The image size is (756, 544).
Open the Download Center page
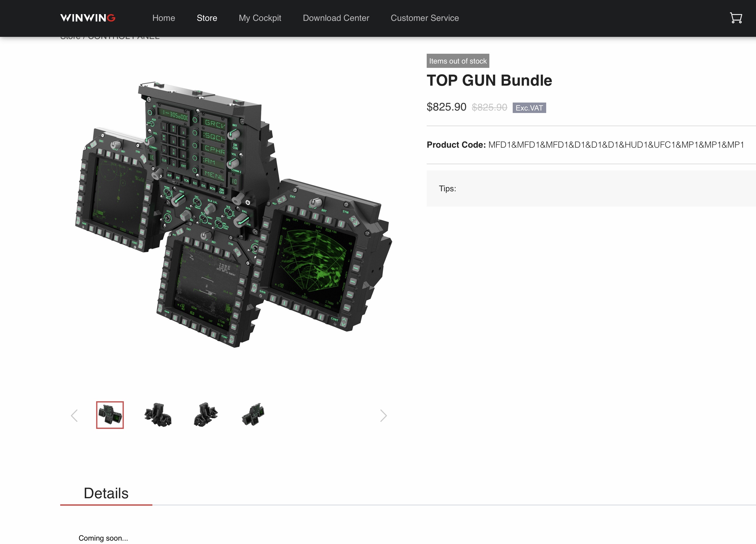click(336, 18)
